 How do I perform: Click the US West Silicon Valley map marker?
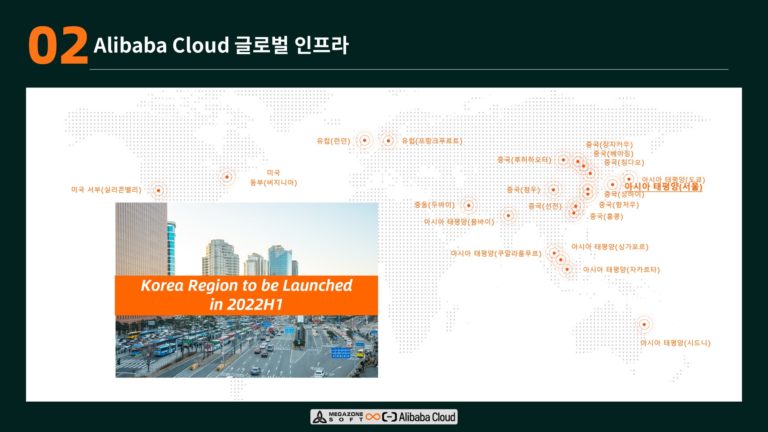pos(158,189)
